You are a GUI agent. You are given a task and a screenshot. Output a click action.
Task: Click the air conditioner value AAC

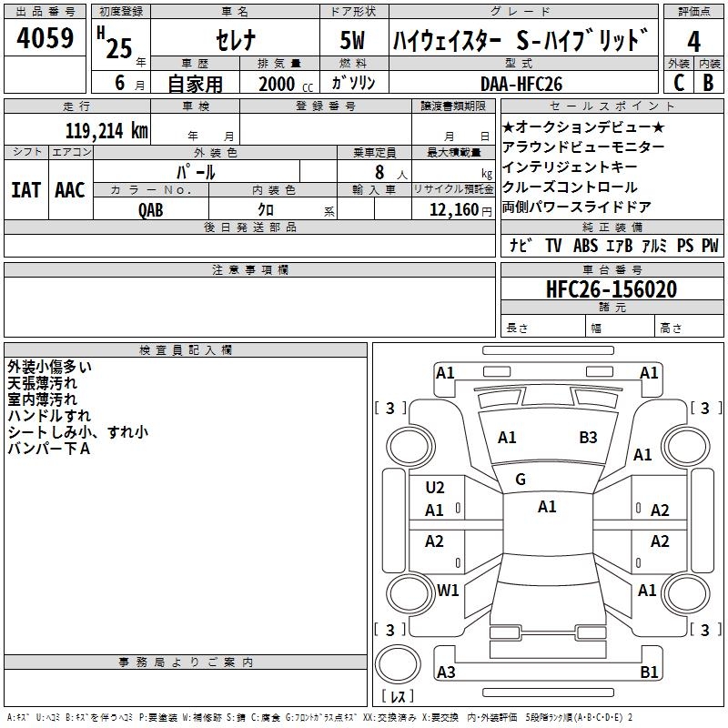coord(70,190)
